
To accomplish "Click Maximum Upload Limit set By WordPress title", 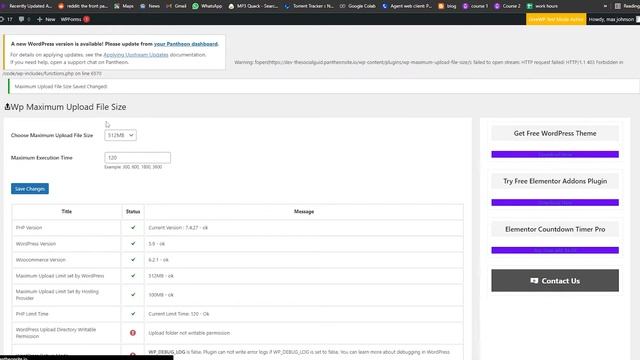I will 60,276.
